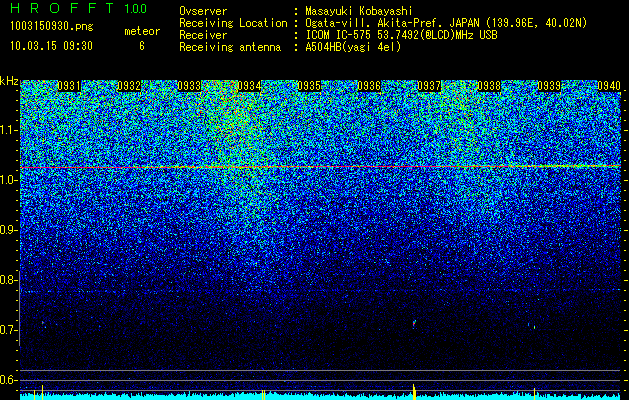The width and height of the screenshot is (629, 400).
Task: Click the 1.1 kHz axis label
Action: [9, 130]
